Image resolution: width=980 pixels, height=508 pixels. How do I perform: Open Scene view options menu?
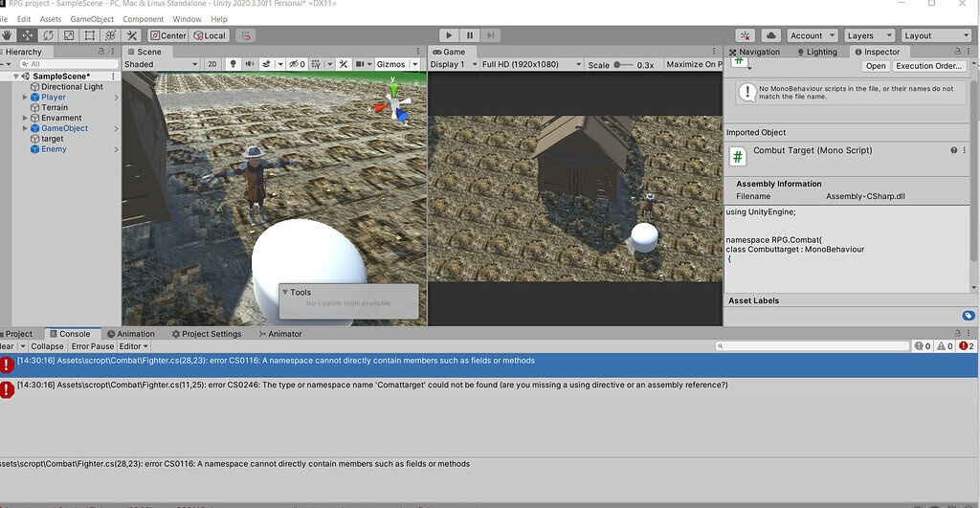[418, 52]
